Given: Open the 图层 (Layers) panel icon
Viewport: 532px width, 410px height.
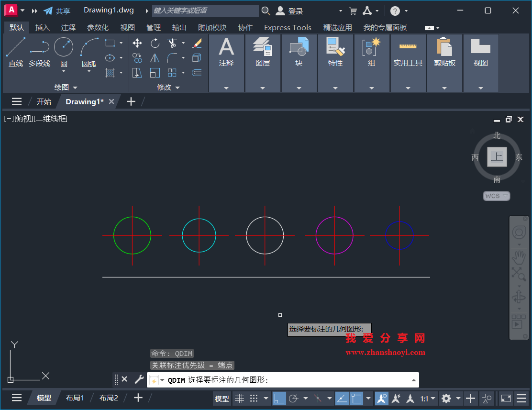Looking at the screenshot, I should tap(262, 48).
